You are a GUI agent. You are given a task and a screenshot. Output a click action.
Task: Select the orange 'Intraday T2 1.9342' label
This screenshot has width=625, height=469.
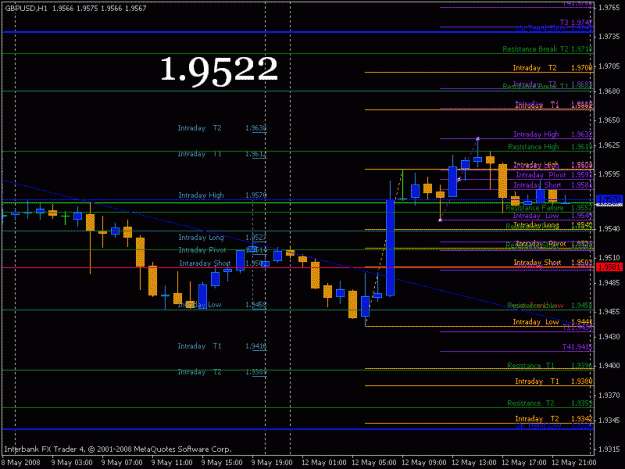pos(554,419)
